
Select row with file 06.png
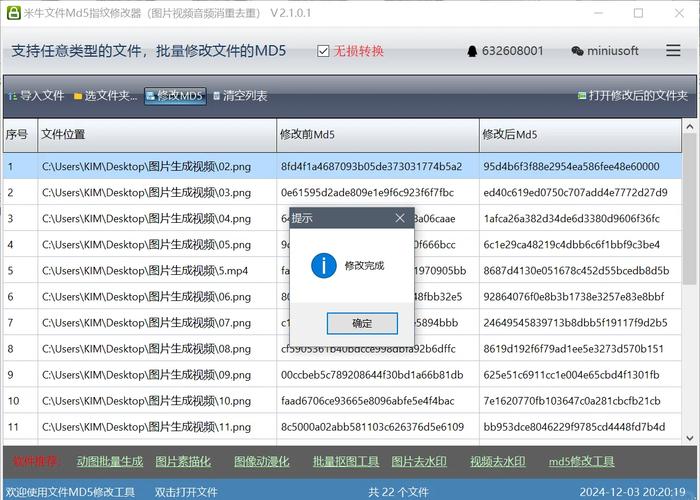(x=342, y=296)
